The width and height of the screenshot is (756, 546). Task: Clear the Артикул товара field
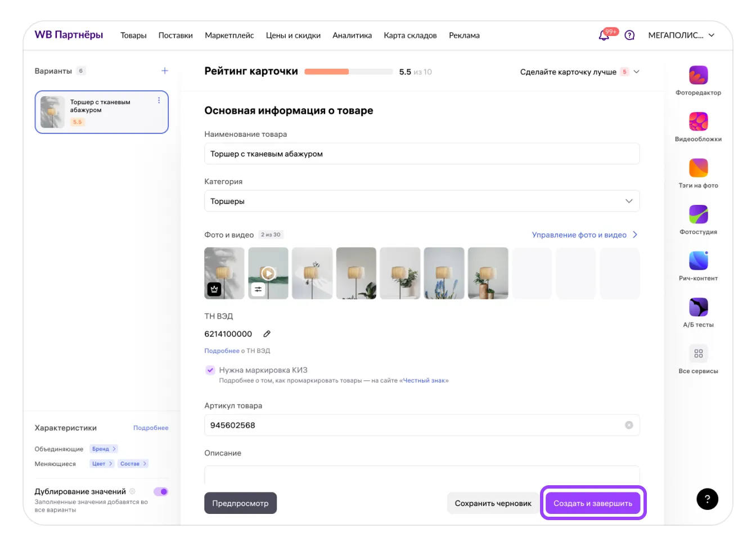[x=629, y=425]
